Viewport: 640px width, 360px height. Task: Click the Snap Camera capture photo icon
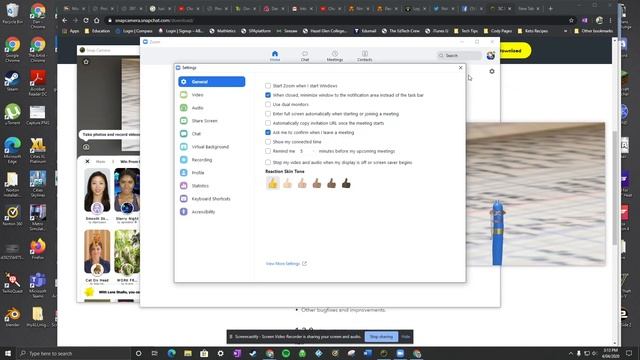coord(86,147)
